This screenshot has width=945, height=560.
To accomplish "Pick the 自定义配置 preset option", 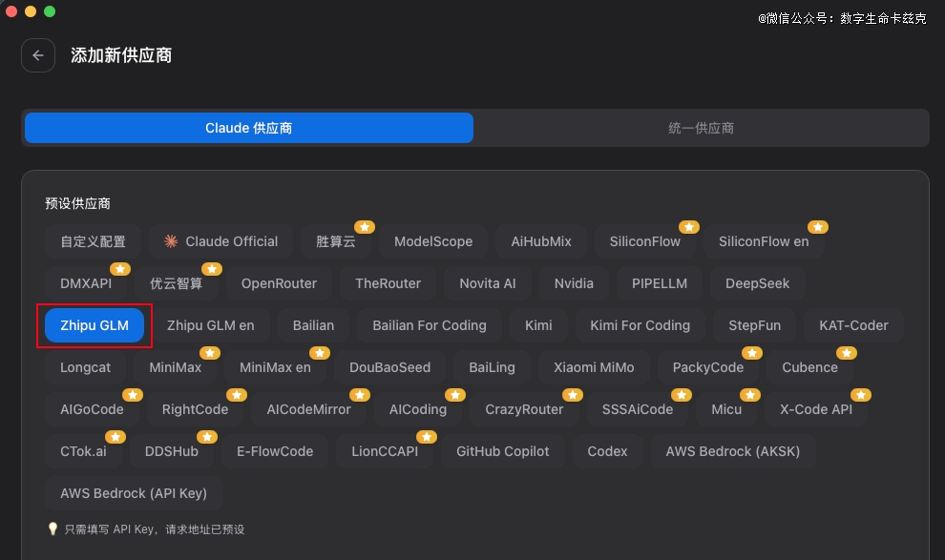I will 93,241.
